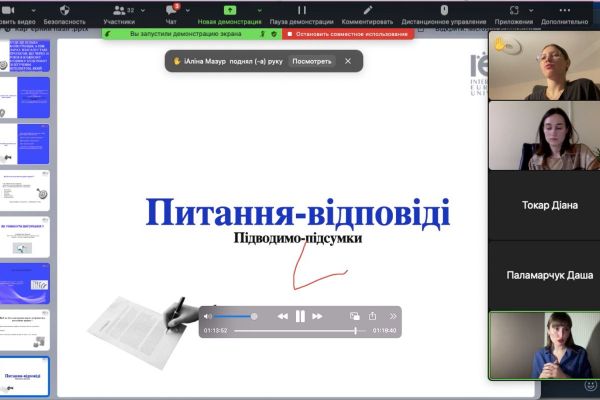600x400 pixels.
Task: Open the Annotate (Комментировать) tool
Action: [x=366, y=8]
